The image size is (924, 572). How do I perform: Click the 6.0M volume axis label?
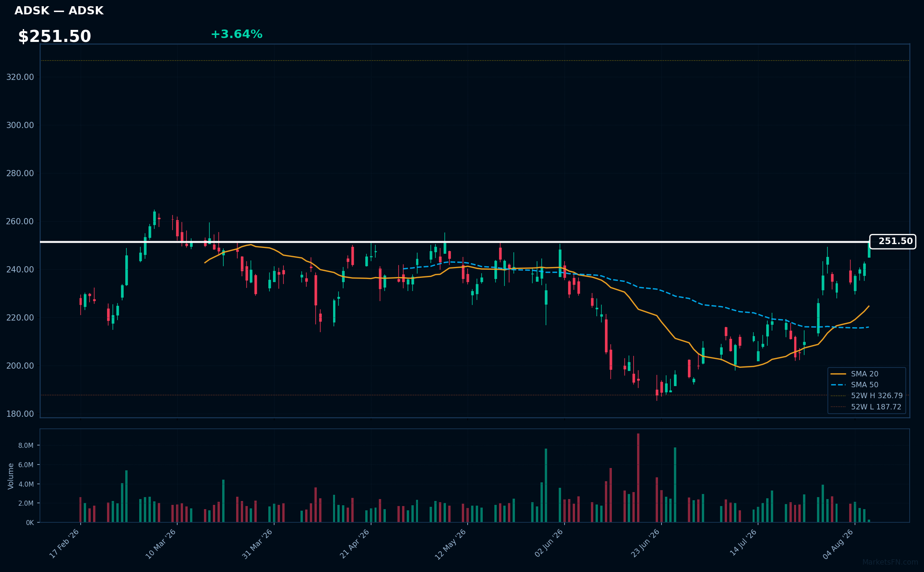click(26, 465)
